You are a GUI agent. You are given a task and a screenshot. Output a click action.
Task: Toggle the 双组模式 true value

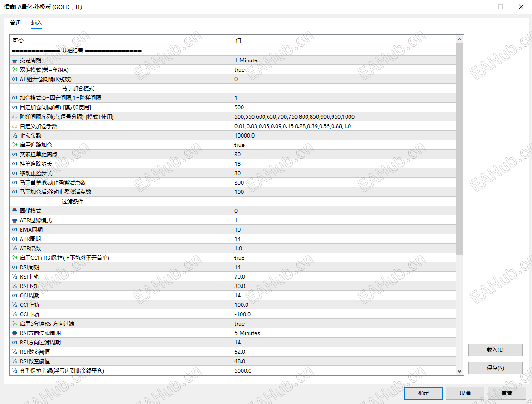pos(344,70)
